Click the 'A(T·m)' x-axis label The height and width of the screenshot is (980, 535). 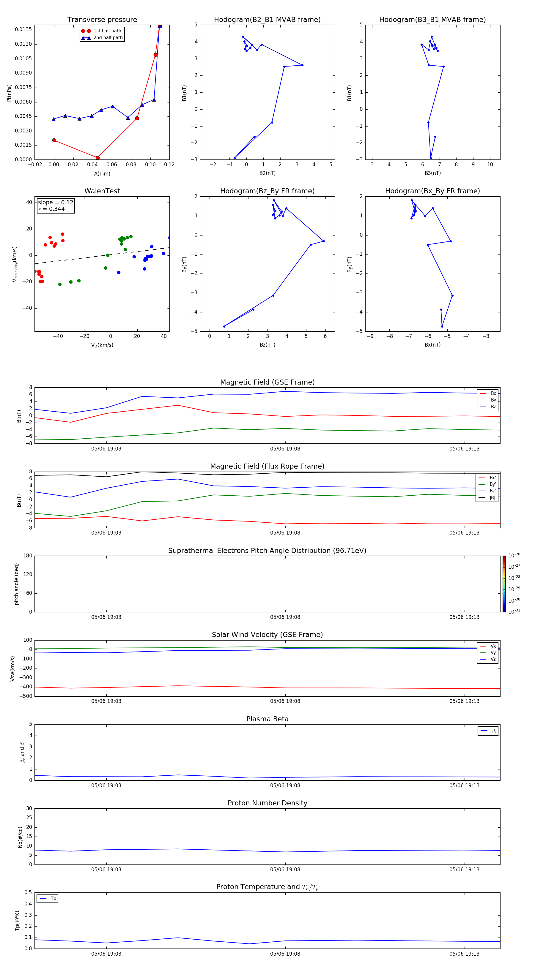tap(102, 174)
